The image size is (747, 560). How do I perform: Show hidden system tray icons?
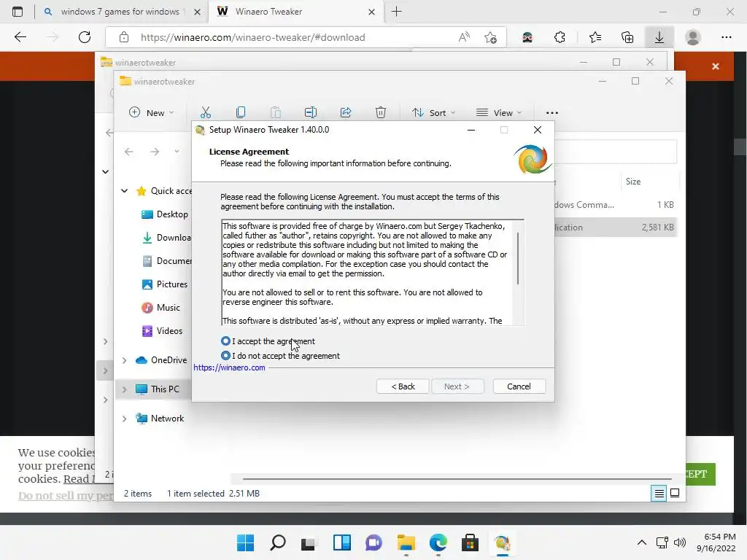pyautogui.click(x=642, y=542)
